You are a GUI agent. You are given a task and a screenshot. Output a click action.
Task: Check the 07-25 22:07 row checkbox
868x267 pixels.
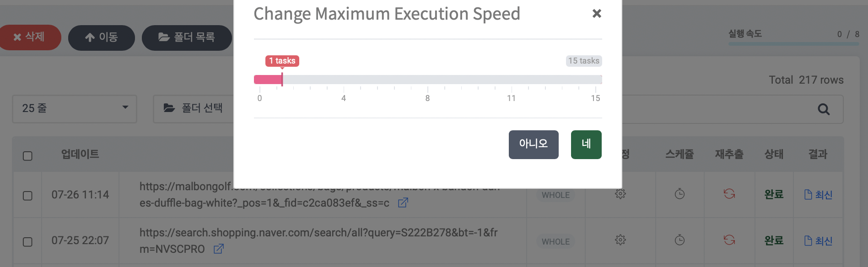pyautogui.click(x=27, y=242)
